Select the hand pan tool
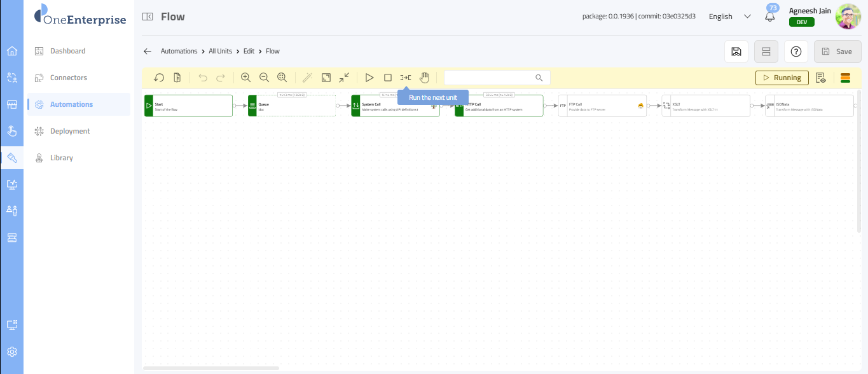This screenshot has width=868, height=374. (x=424, y=78)
